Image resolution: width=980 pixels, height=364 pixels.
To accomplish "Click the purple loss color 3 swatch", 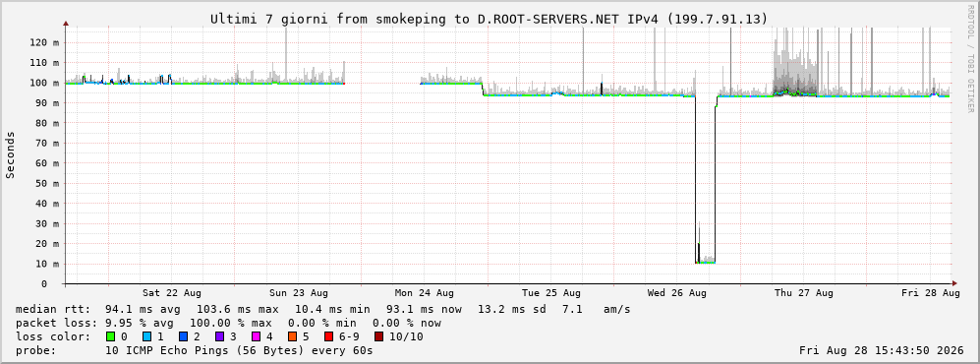I will pos(220,336).
